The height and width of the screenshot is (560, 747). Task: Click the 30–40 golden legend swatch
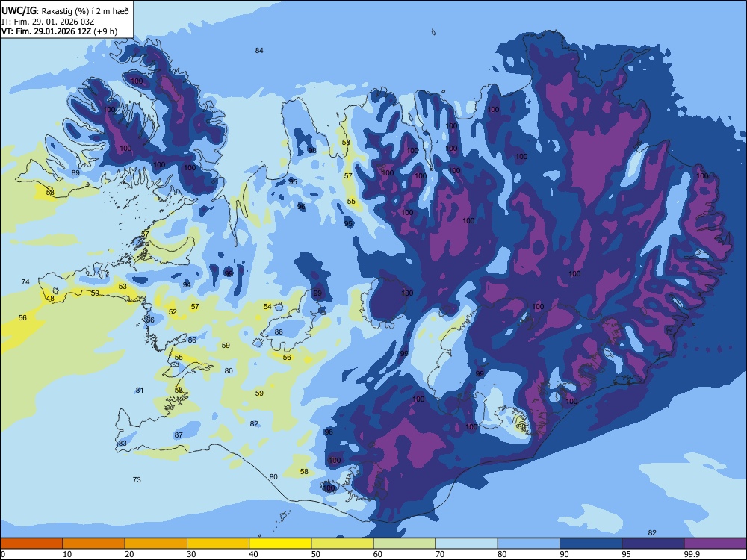click(218, 544)
